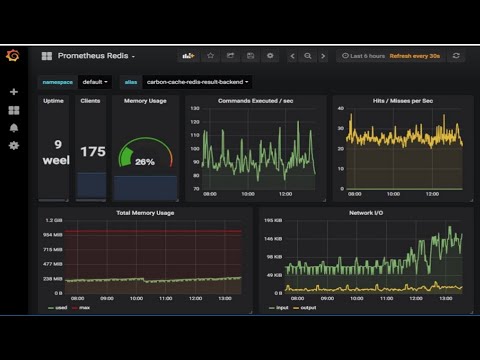480x360 pixels.
Task: Save the dashboard with disk icon
Action: coord(250,56)
